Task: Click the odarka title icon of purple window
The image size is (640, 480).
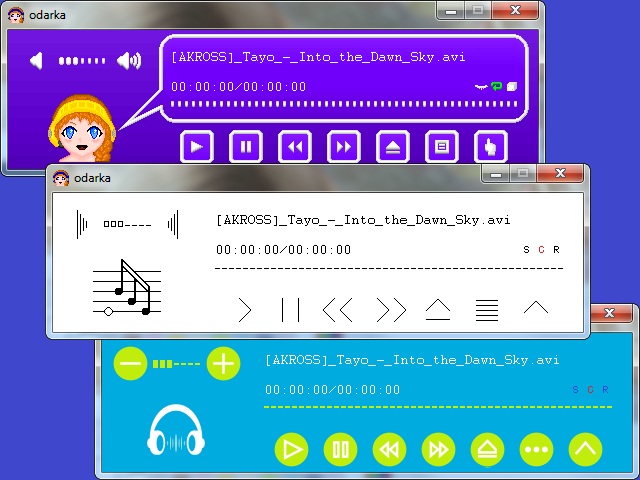Action: pyautogui.click(x=16, y=15)
